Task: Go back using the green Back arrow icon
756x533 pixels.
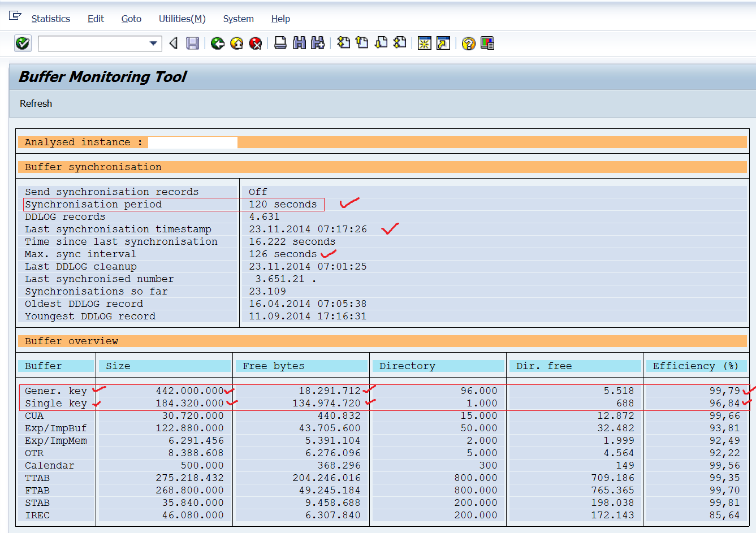Action: point(217,43)
